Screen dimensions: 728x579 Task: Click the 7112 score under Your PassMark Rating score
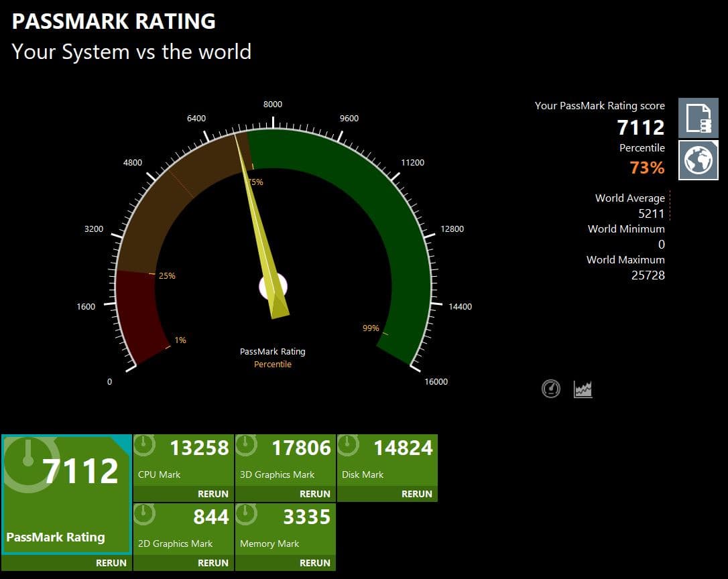[641, 127]
